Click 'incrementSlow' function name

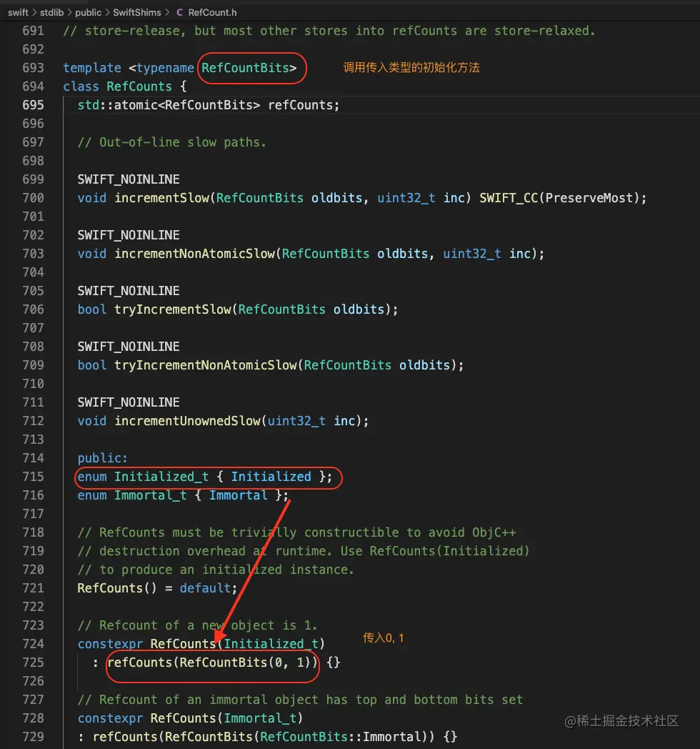click(161, 198)
